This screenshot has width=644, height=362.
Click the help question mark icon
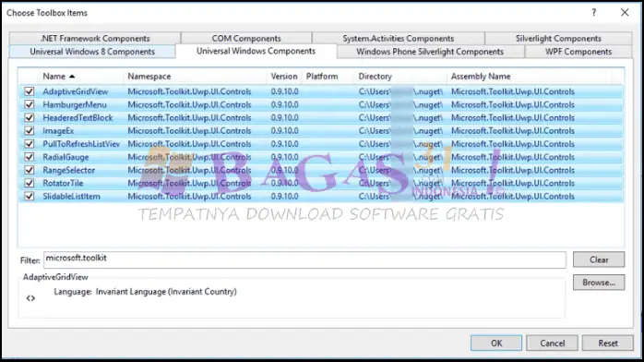pyautogui.click(x=593, y=12)
